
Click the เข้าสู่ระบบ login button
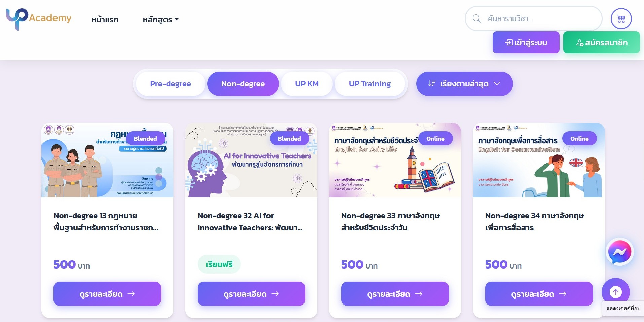coord(526,42)
